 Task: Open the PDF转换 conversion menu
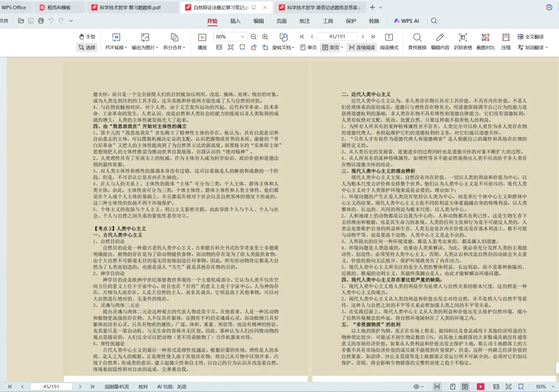pyautogui.click(x=116, y=42)
